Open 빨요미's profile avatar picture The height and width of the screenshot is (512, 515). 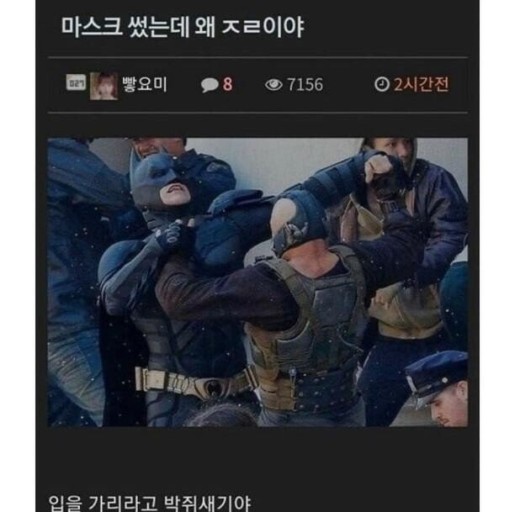pyautogui.click(x=104, y=86)
